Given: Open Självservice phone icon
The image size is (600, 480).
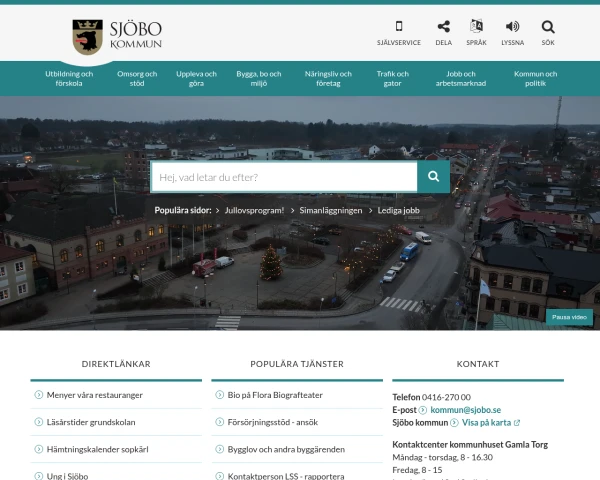Looking at the screenshot, I should pos(399,27).
